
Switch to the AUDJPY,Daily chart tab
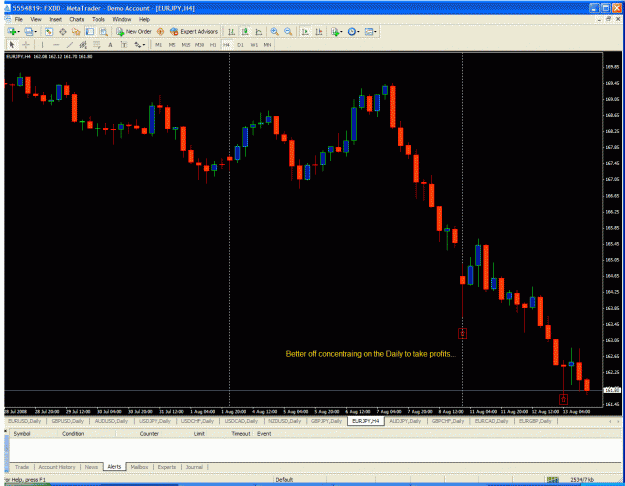pyautogui.click(x=405, y=421)
